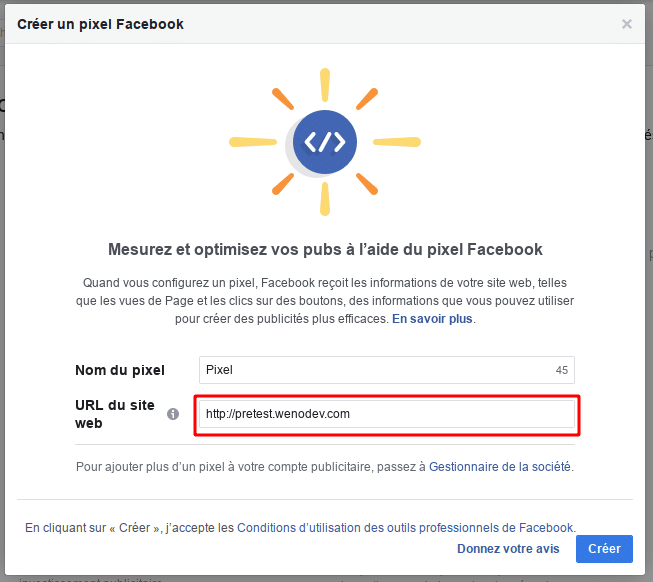Viewport: 653px width, 582px height.
Task: Open the Gestionnaire de la société link
Action: pos(499,467)
